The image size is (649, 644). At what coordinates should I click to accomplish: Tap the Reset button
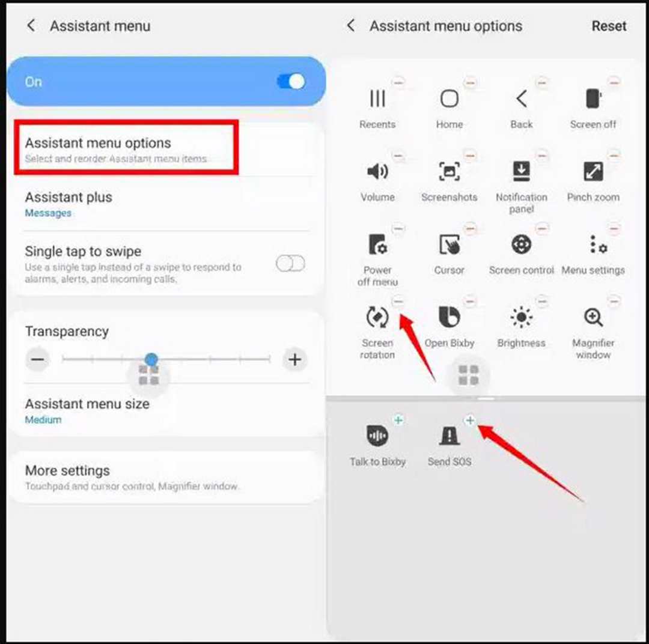point(609,26)
